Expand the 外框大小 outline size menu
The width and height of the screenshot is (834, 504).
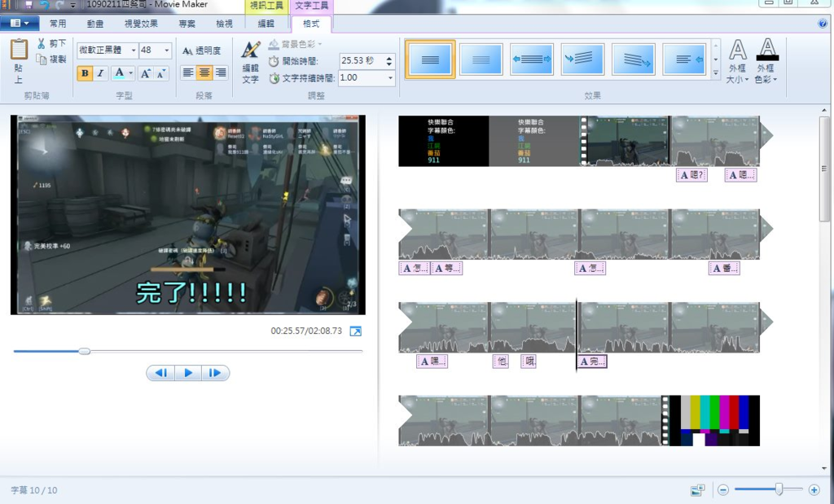click(737, 60)
